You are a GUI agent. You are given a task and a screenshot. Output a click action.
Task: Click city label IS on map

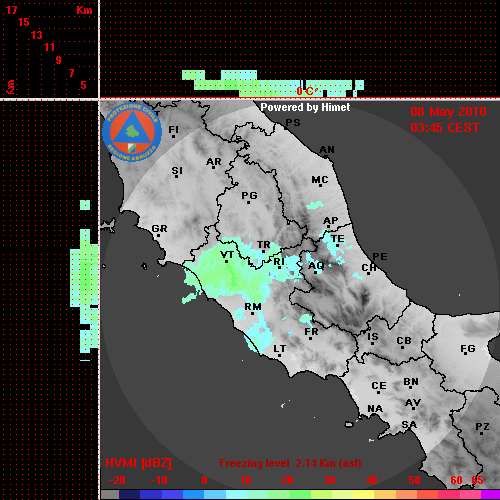pyautogui.click(x=373, y=337)
